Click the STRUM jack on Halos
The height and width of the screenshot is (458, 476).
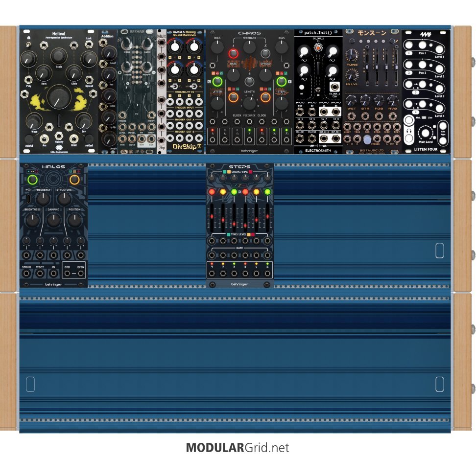[26, 274]
